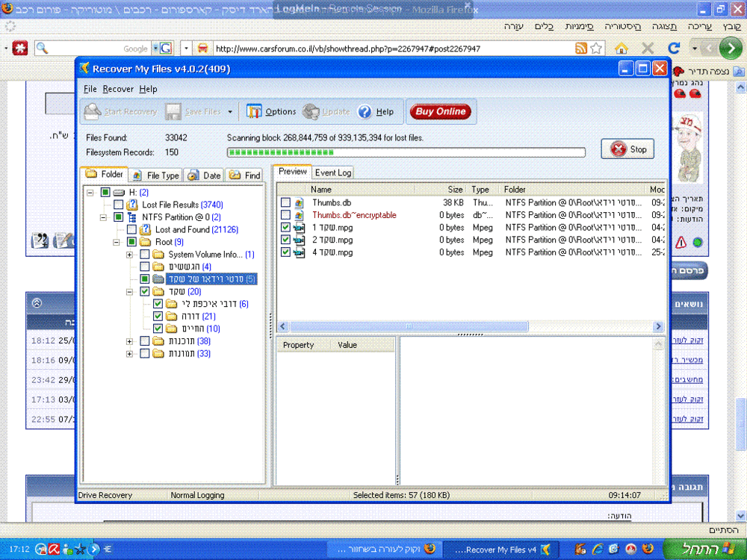Open the Event Log tab
Screen dimensions: 747x560
pos(333,173)
